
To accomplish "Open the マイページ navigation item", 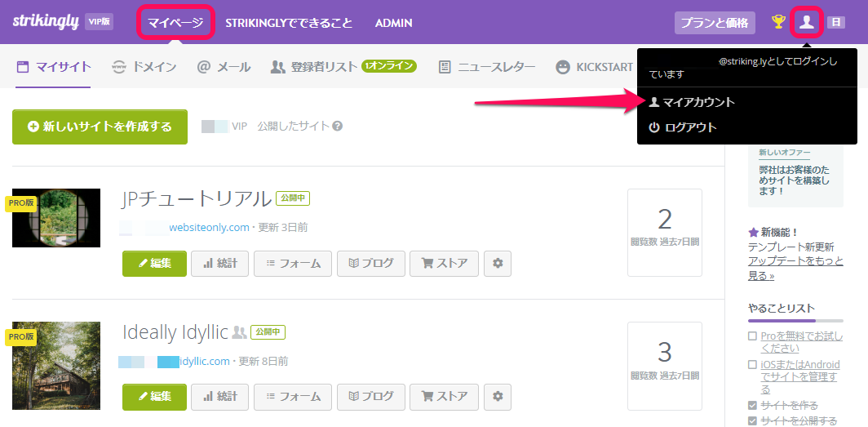I will point(175,23).
